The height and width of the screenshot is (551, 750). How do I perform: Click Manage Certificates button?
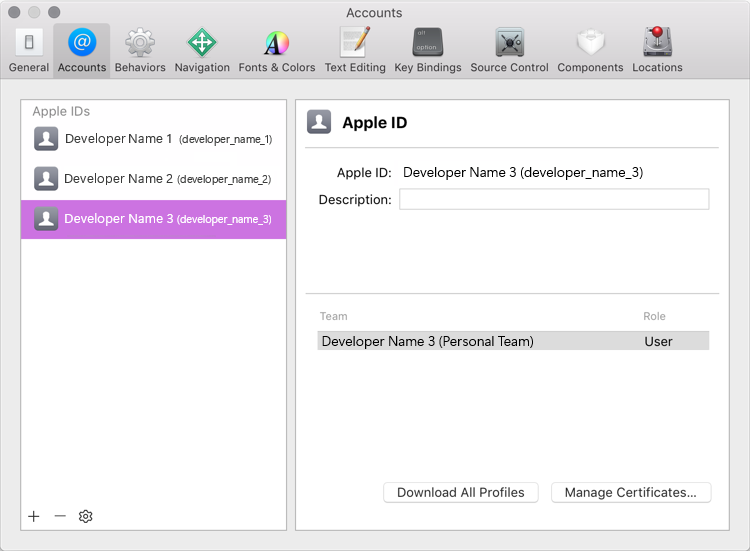click(631, 492)
